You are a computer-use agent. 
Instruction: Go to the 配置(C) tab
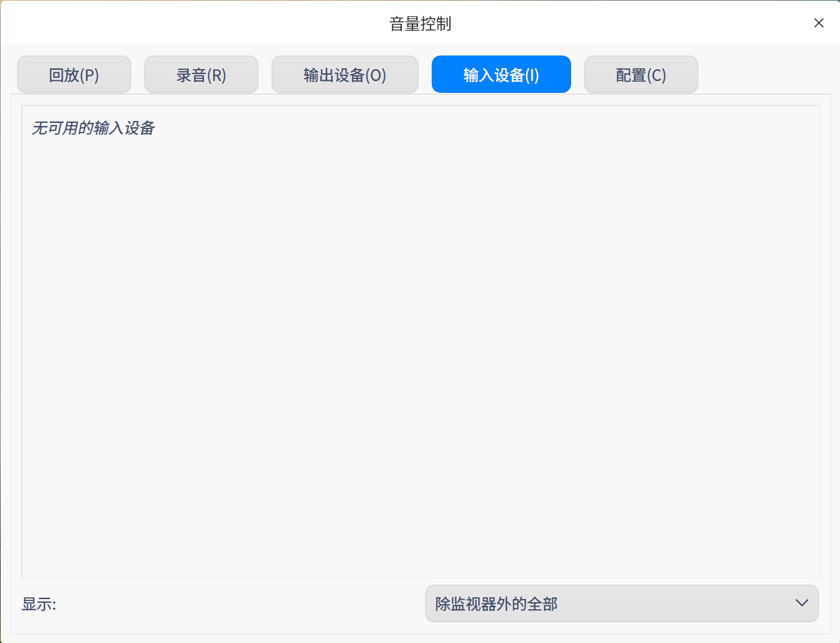[641, 75]
